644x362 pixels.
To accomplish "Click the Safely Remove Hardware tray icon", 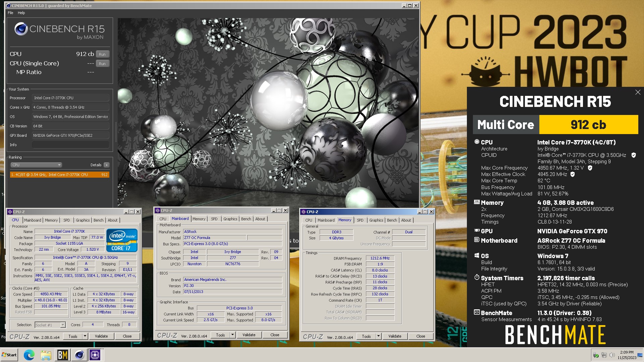I will coord(596,355).
